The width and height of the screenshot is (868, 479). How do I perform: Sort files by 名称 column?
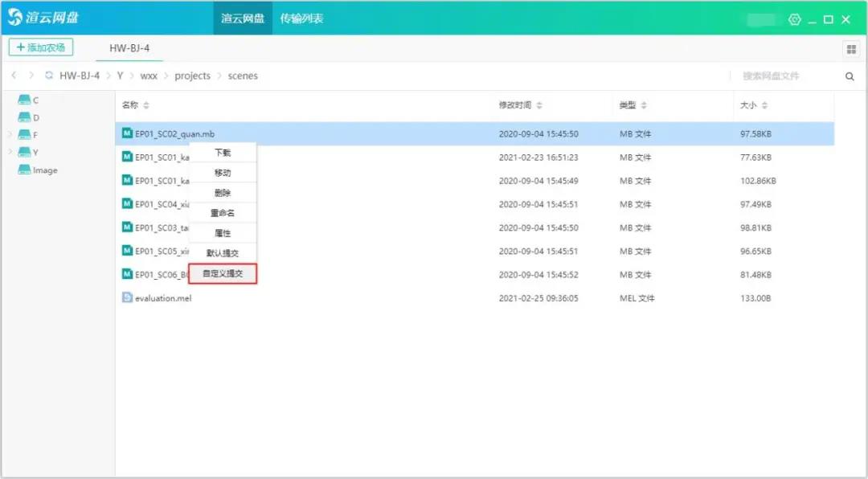pyautogui.click(x=135, y=105)
